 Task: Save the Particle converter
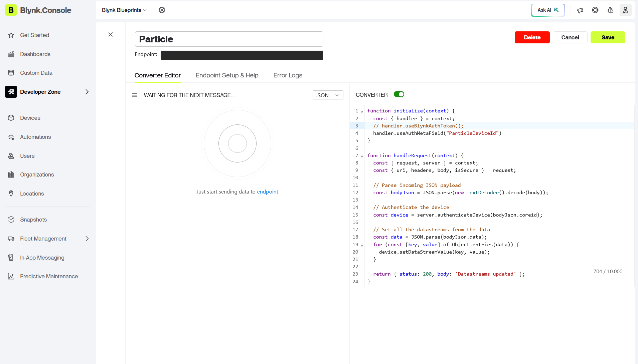pos(608,37)
